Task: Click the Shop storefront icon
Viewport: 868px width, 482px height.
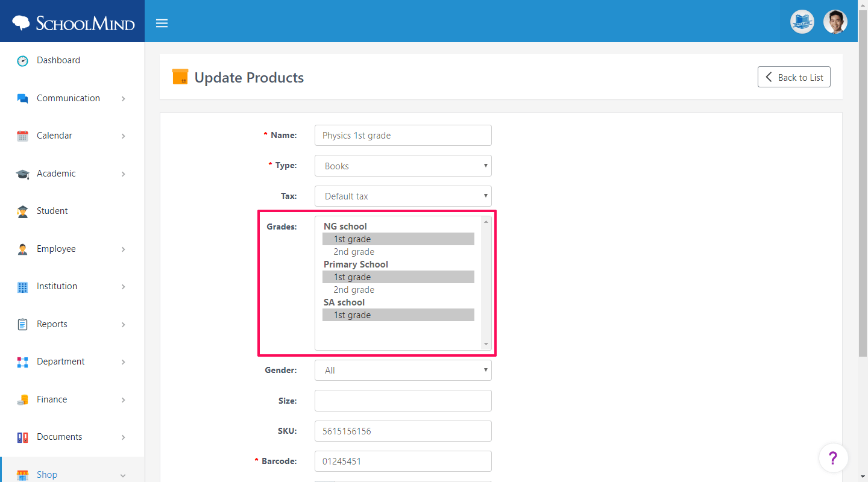Action: pos(22,475)
